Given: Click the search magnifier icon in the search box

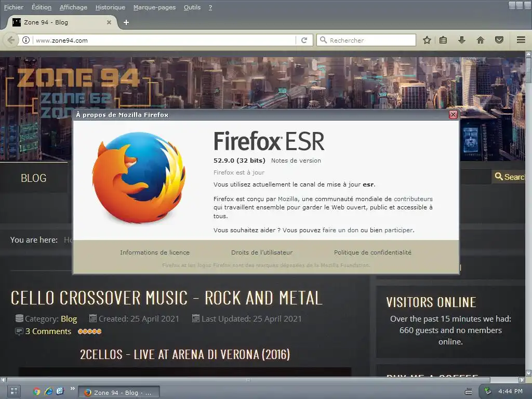Looking at the screenshot, I should click(323, 40).
